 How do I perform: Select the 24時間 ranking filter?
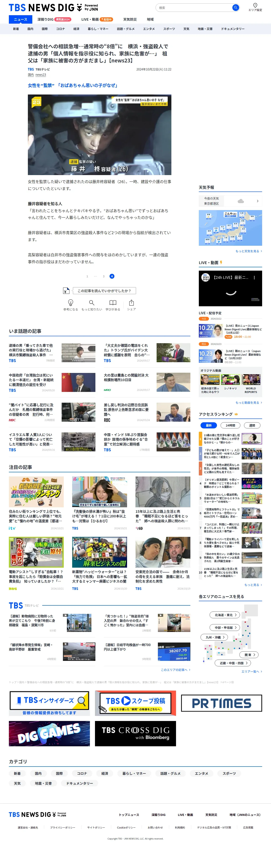pyautogui.click(x=230, y=425)
